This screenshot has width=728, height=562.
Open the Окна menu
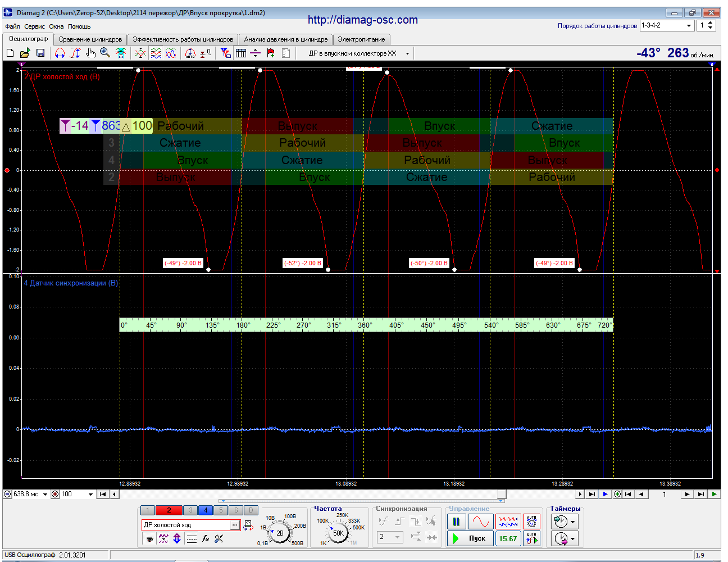point(56,26)
